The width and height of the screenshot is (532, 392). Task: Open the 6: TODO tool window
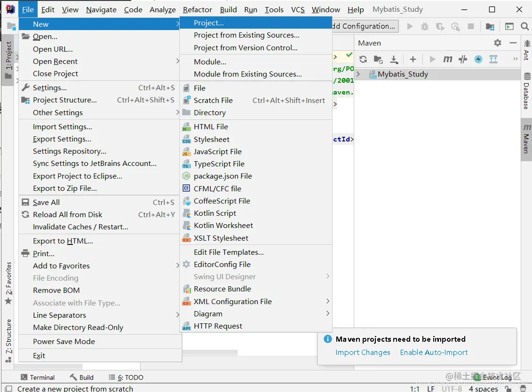126,377
